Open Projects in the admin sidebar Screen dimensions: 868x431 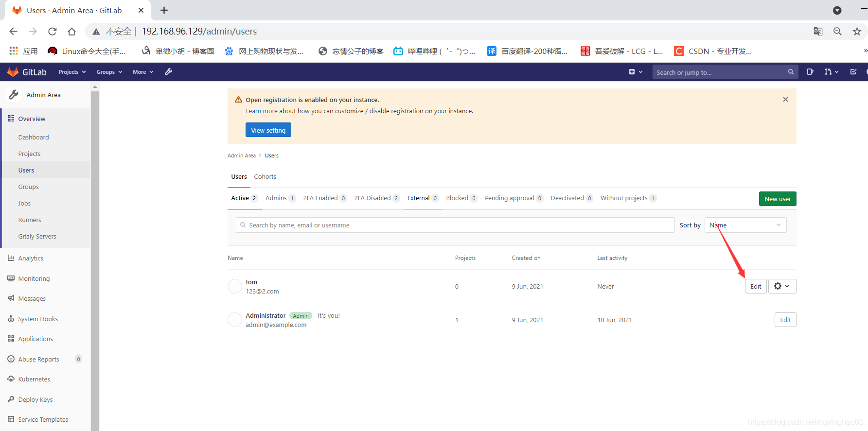[29, 154]
